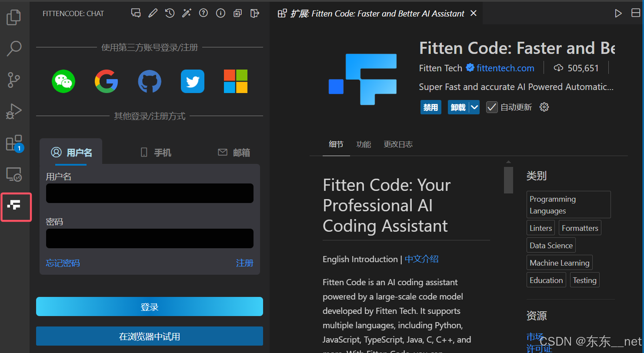644x353 pixels.
Task: Click the pencil edit icon in the chat header
Action: coord(153,13)
